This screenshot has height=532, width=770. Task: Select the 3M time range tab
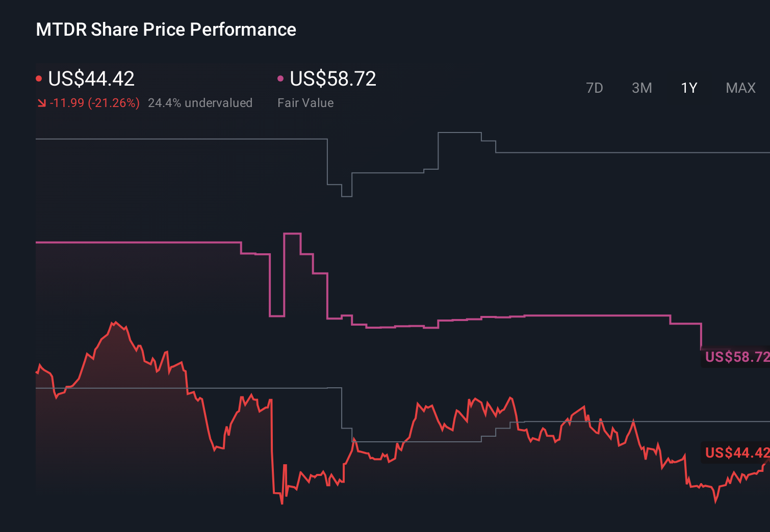click(x=641, y=88)
